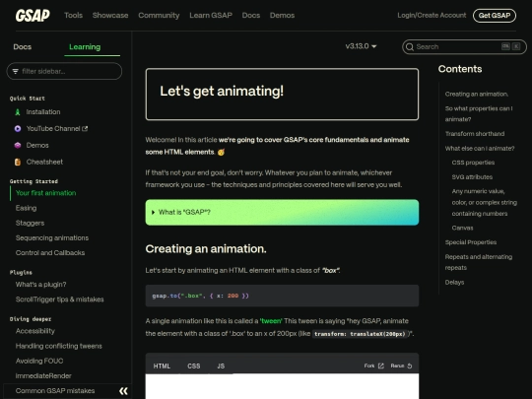
Task: Click the Fork external icon
Action: point(381,366)
